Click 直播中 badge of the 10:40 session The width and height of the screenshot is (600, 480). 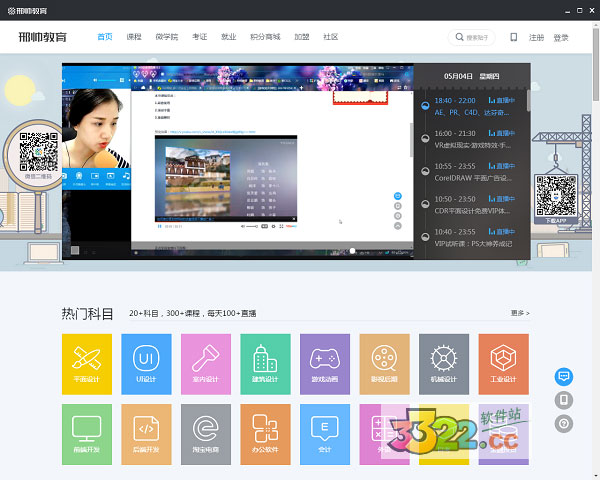click(x=502, y=232)
